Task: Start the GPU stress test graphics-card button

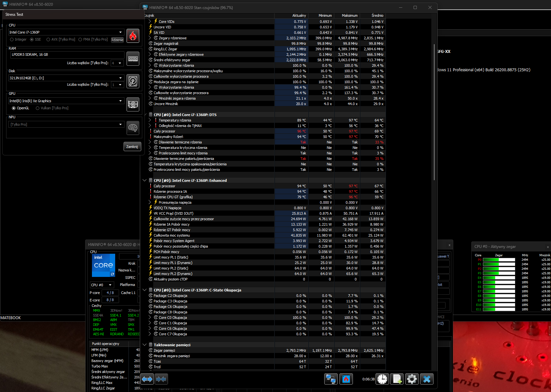Action: point(133,104)
